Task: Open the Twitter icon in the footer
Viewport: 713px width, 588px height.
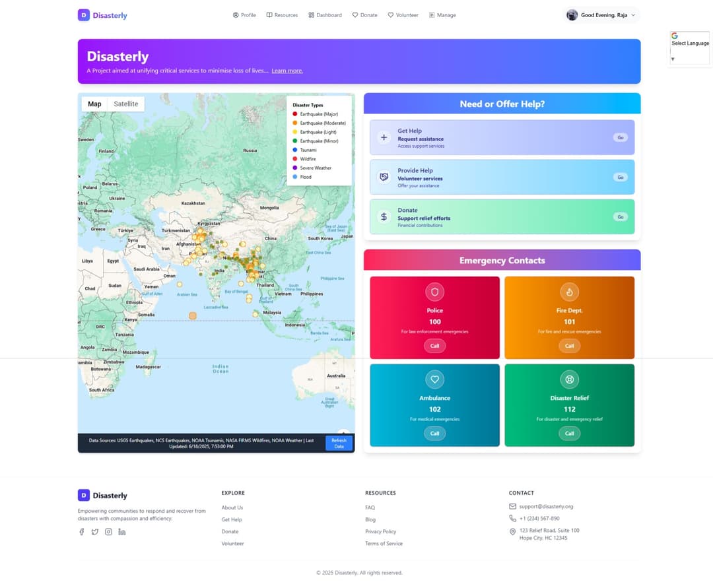Action: pyautogui.click(x=95, y=531)
